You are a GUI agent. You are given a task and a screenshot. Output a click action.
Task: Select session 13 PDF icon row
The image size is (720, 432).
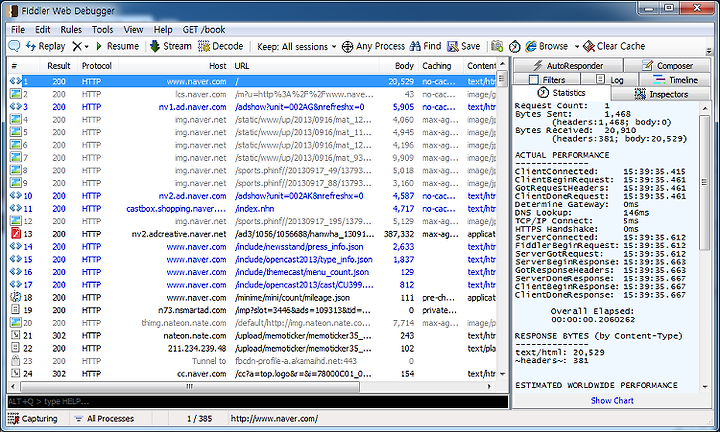[16, 234]
